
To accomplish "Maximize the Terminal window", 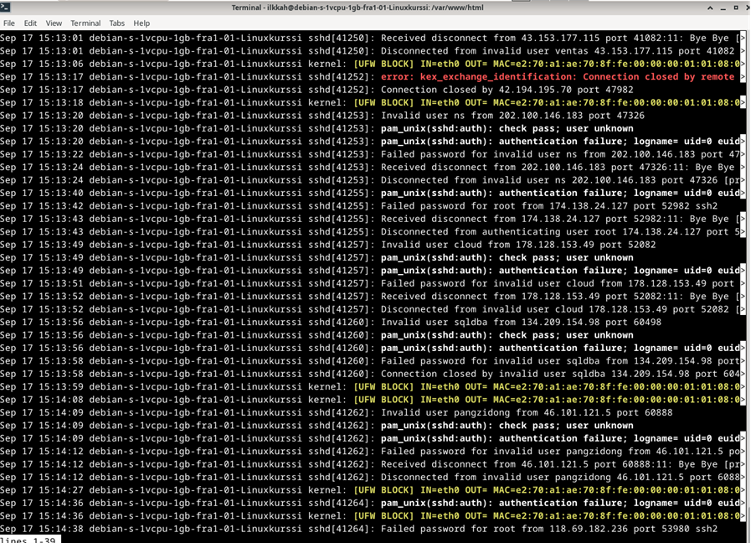I will (x=734, y=8).
